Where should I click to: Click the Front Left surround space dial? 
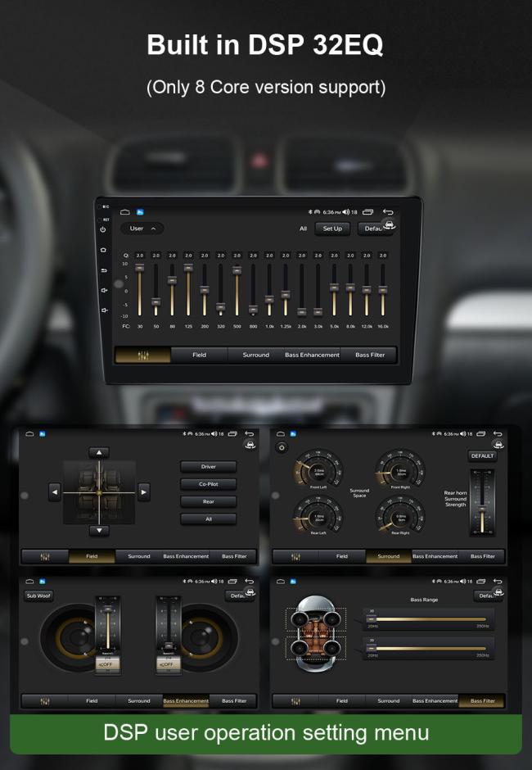pos(318,470)
